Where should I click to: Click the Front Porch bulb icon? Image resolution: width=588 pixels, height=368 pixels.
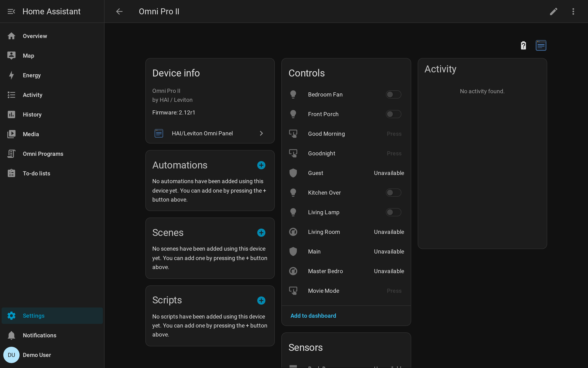pos(293,114)
